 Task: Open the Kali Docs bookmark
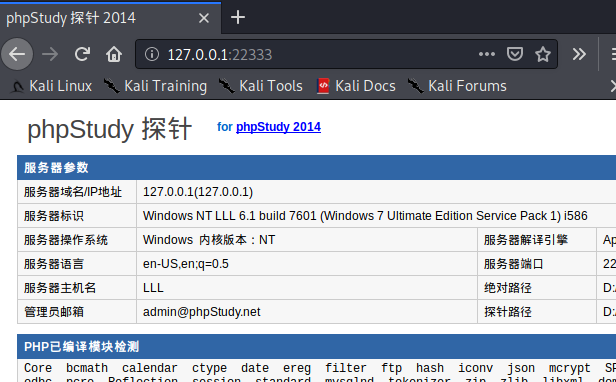pos(356,86)
